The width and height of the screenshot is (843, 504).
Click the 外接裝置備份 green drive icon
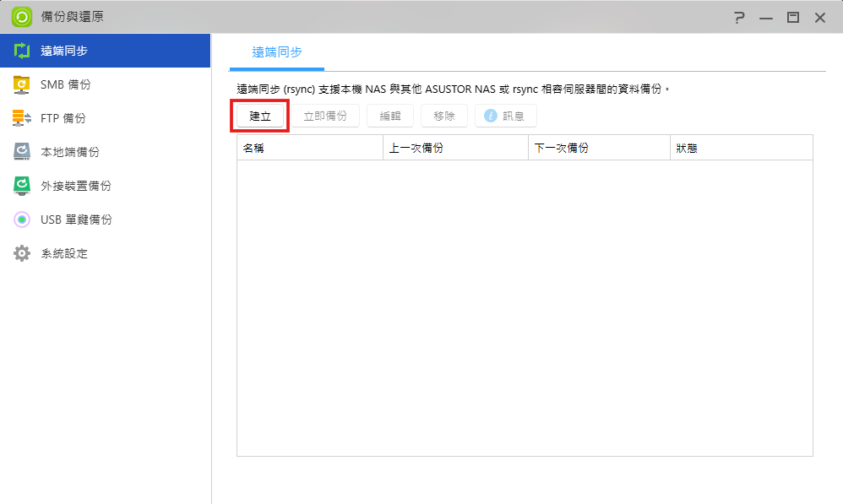pos(21,186)
